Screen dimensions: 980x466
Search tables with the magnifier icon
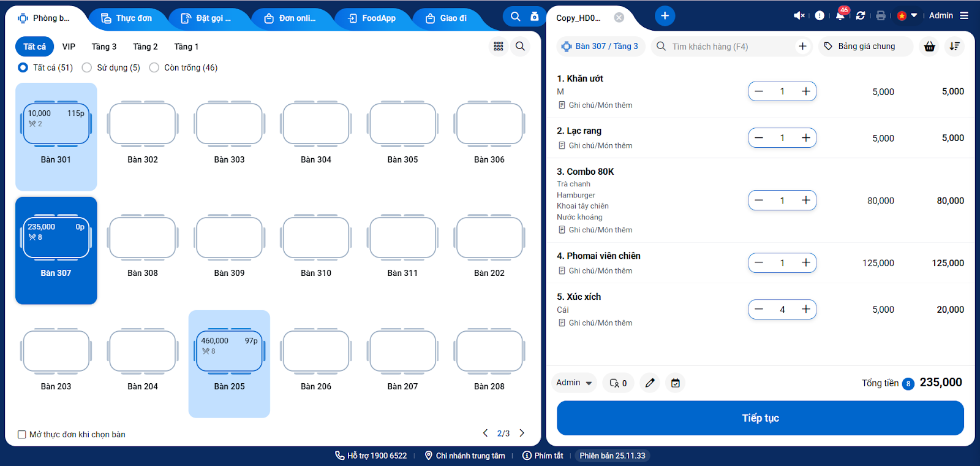520,46
